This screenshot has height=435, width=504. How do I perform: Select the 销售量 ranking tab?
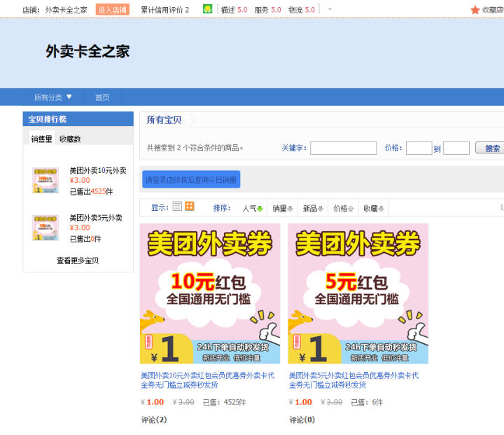click(x=42, y=139)
